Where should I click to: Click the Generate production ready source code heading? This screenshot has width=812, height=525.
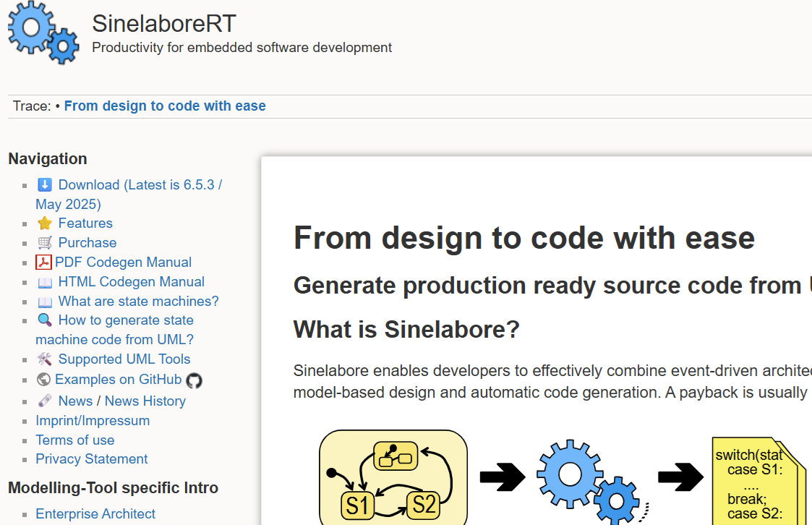[552, 286]
